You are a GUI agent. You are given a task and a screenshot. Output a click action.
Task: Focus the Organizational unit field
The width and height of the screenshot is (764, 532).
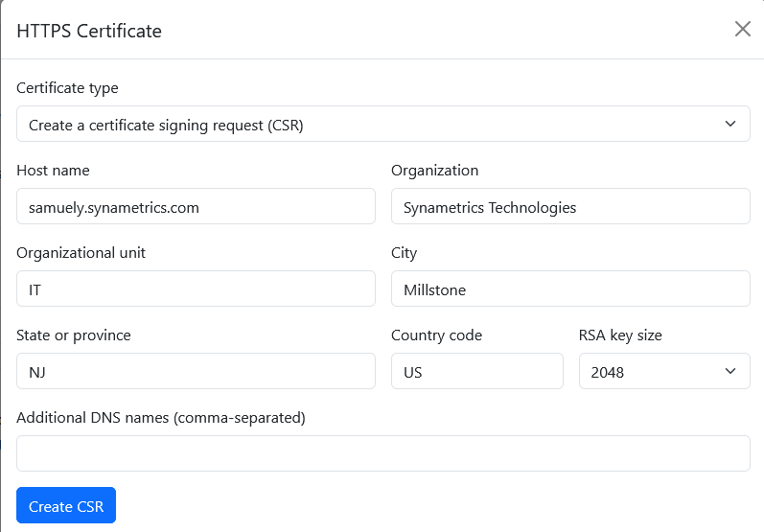[196, 289]
